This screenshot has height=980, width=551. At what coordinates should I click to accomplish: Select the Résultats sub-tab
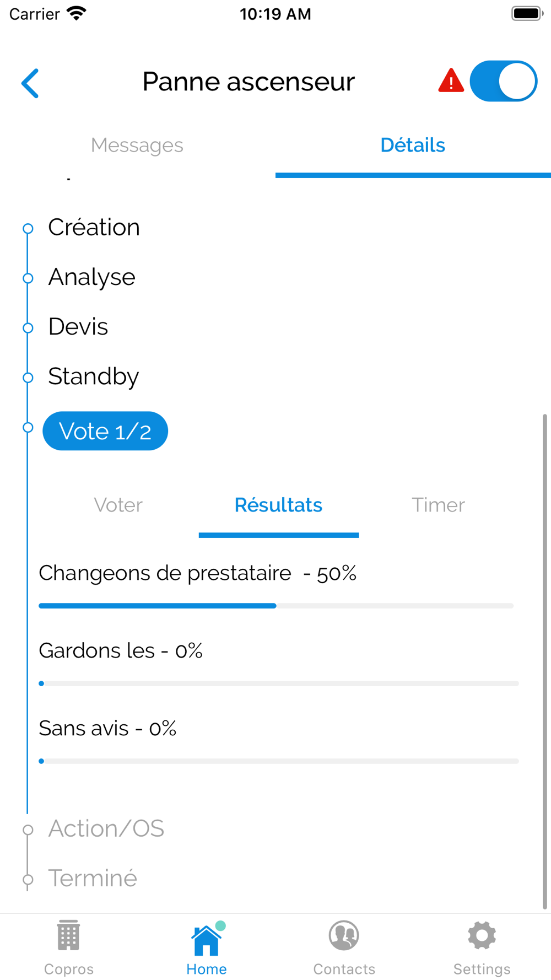[x=278, y=505]
